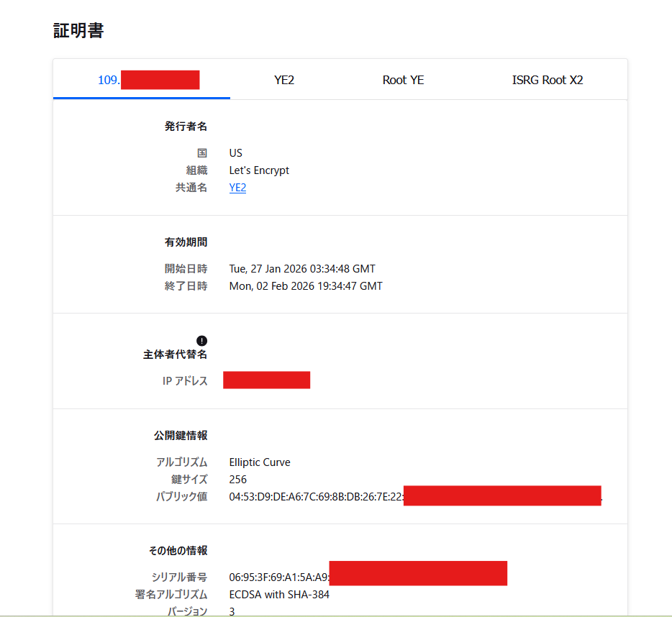
Task: Open the YE2 common name link
Action: pyautogui.click(x=237, y=187)
